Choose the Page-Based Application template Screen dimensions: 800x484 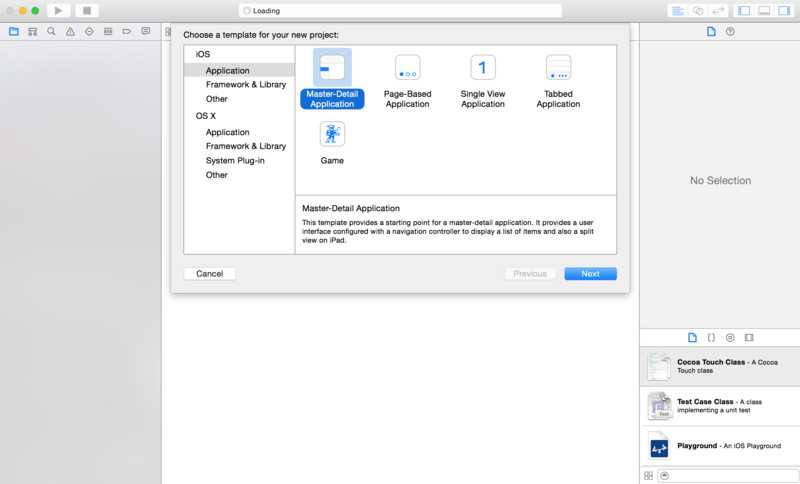click(x=408, y=82)
